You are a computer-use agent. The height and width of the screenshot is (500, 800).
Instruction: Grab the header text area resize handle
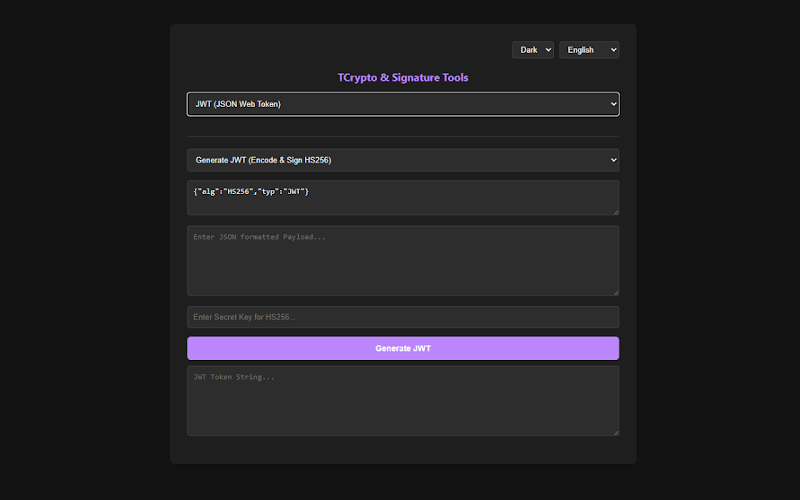click(616, 212)
